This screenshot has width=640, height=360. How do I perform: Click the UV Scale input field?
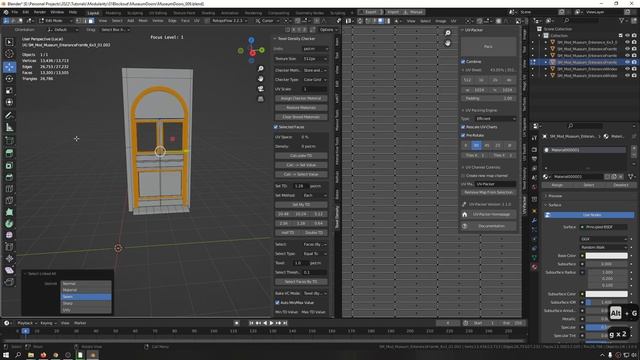point(315,89)
